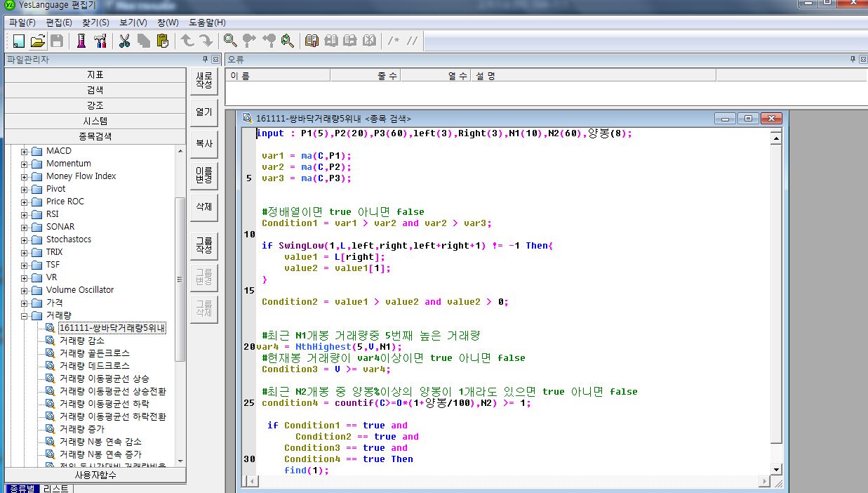Pin the 파일관리자 panel with pushpin
This screenshot has width=868, height=493.
[205, 60]
